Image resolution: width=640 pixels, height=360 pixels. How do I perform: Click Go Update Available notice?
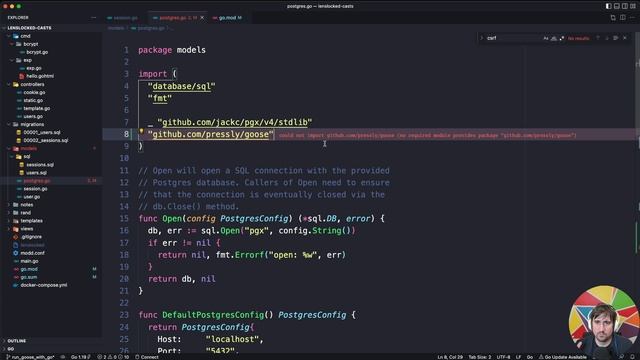(x=562, y=357)
